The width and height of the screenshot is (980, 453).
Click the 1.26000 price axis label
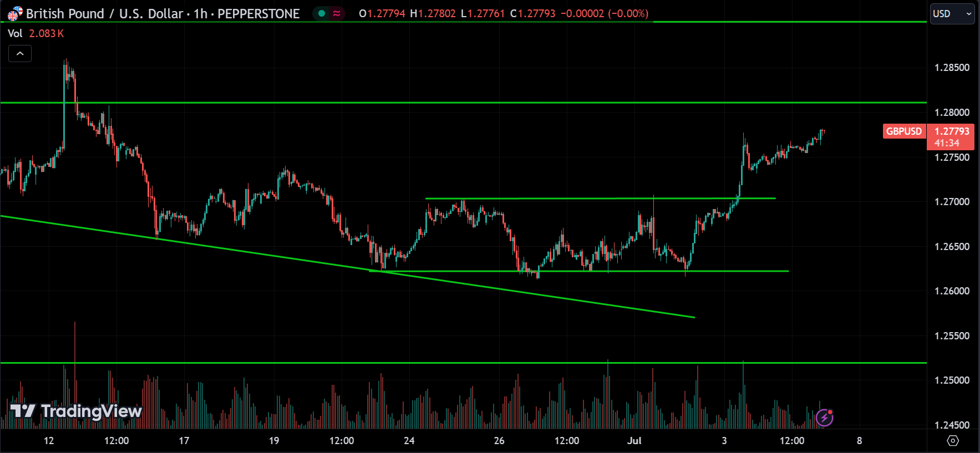[x=952, y=291]
